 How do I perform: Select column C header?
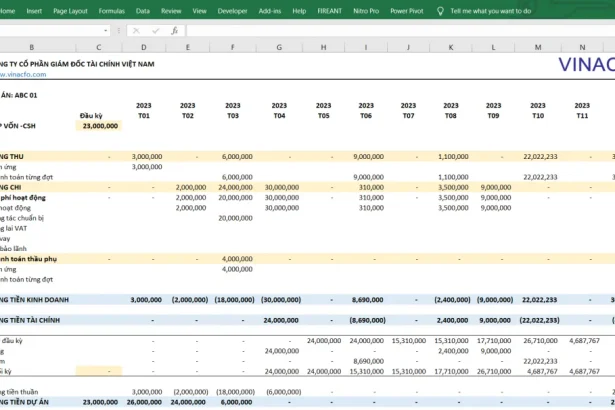coord(99,47)
